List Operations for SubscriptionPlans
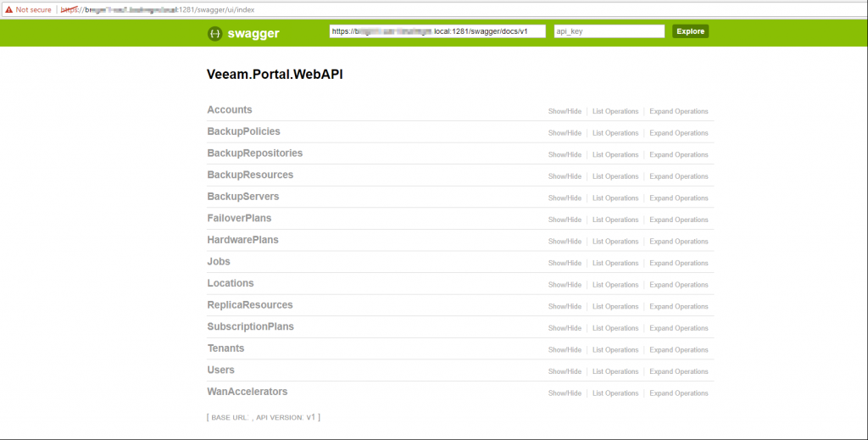Screen dimensions: 868x440 [x=615, y=328]
